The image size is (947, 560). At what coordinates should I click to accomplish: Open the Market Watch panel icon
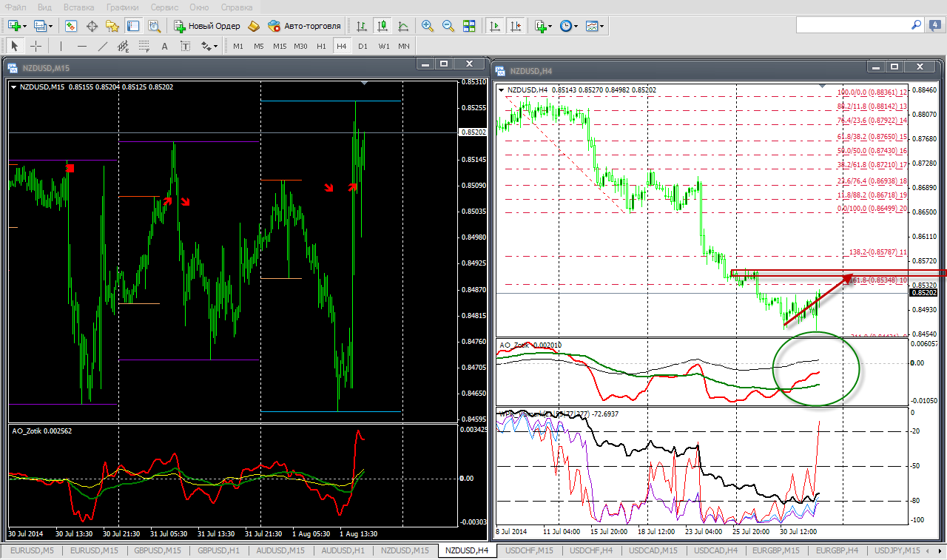point(71,26)
